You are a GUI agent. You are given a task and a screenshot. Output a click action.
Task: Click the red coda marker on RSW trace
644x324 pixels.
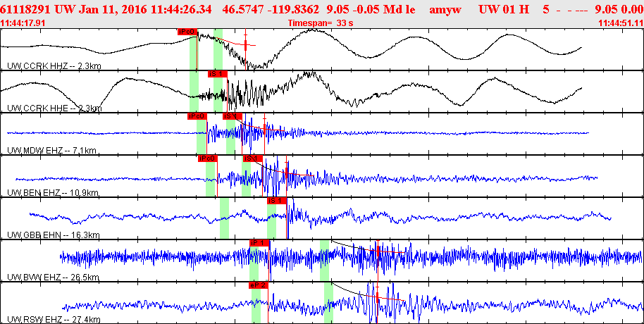(377, 299)
